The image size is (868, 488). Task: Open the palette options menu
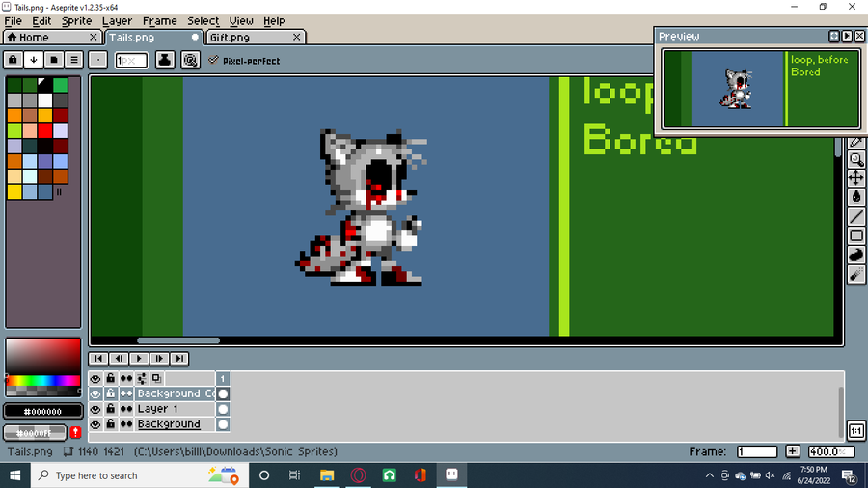tap(74, 60)
